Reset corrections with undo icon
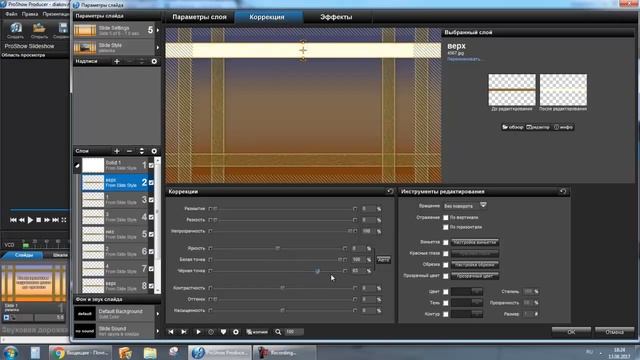The height and width of the screenshot is (360, 640). click(x=390, y=191)
